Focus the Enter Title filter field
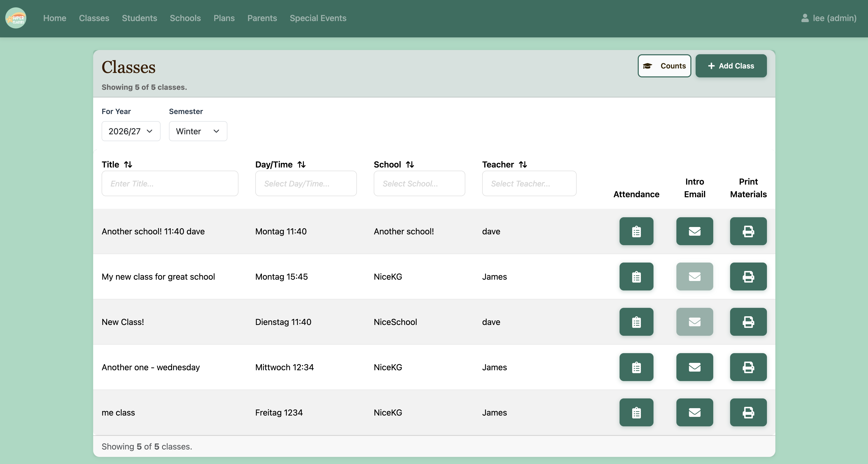 pyautogui.click(x=170, y=184)
